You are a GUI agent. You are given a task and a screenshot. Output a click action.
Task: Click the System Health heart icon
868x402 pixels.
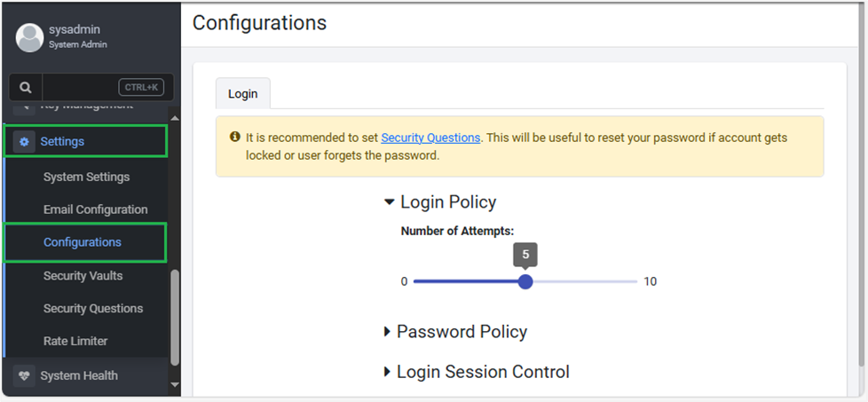click(x=24, y=375)
